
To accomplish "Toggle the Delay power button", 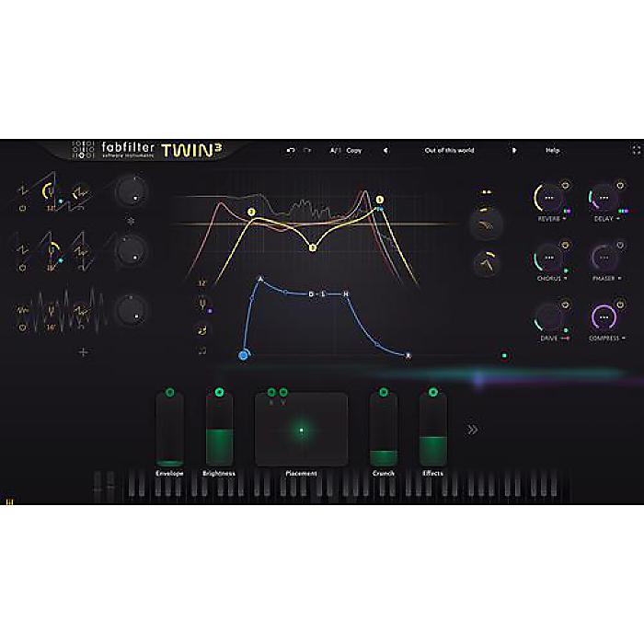I will tap(620, 185).
